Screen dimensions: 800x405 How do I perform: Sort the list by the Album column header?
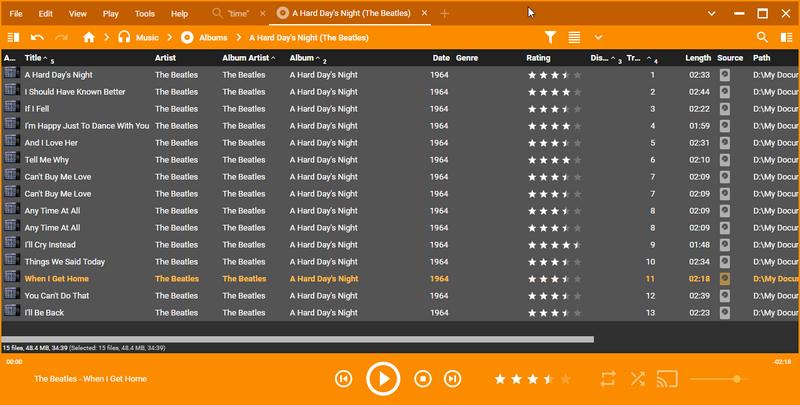[x=302, y=59]
